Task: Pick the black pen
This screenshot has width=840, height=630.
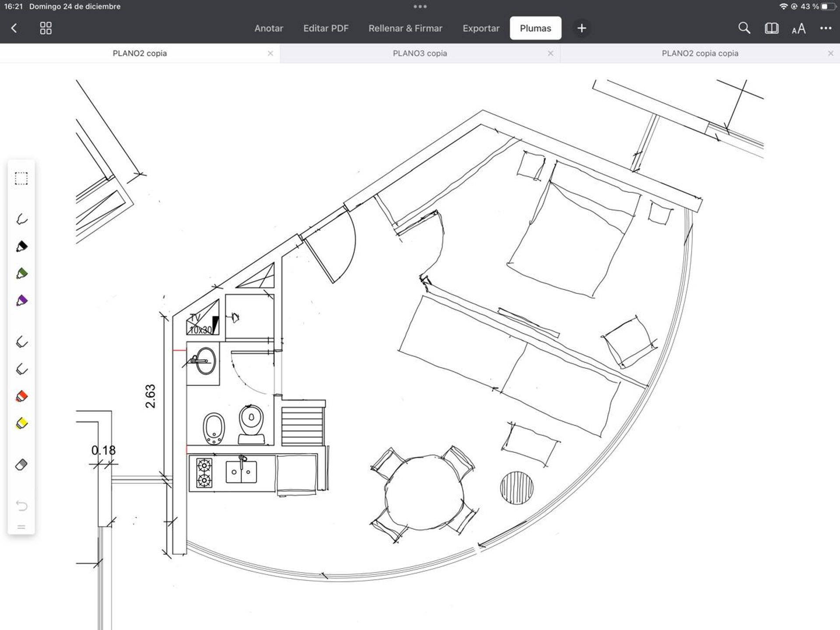Action: point(21,246)
